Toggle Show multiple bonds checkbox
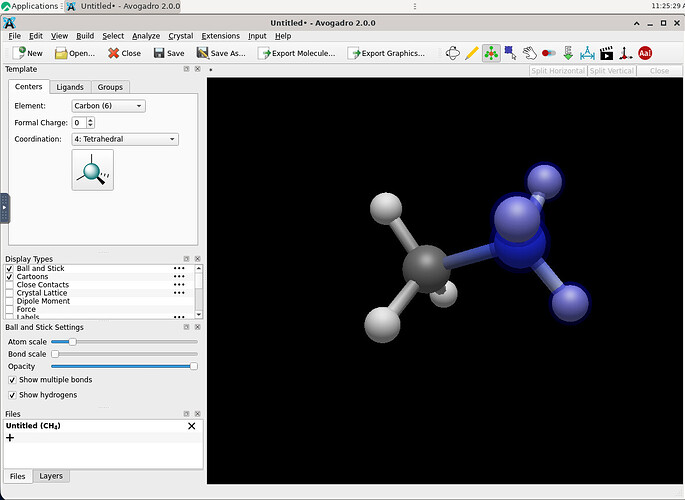 [12, 380]
